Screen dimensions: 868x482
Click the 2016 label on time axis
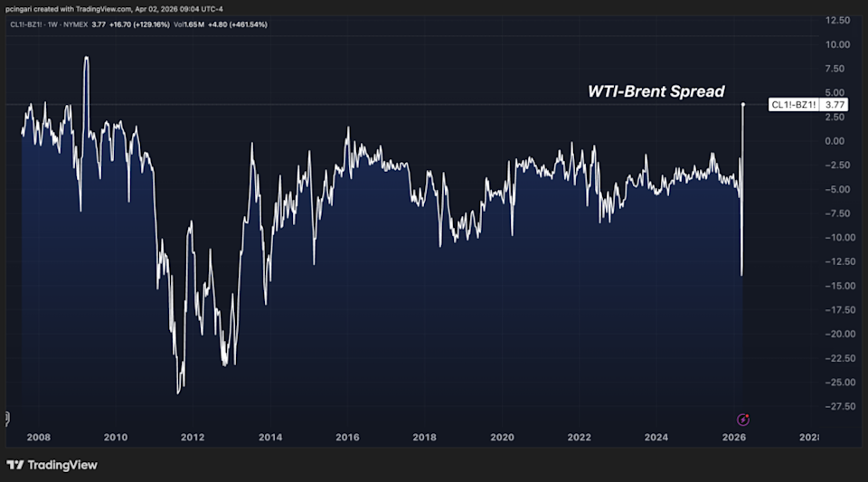tap(348, 437)
